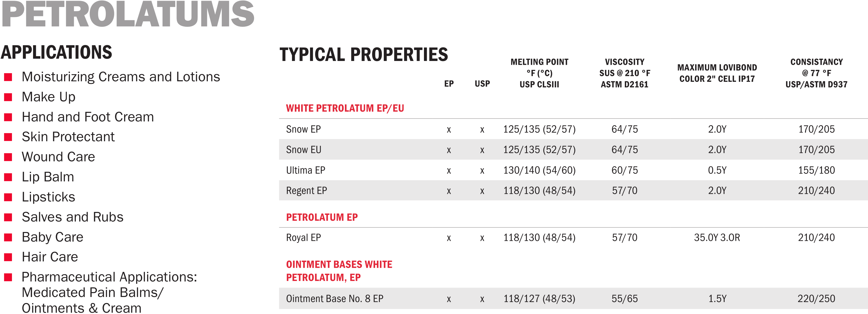Click the EP x mark for Snow EP
Screen dimensions: 868x314
tap(449, 130)
